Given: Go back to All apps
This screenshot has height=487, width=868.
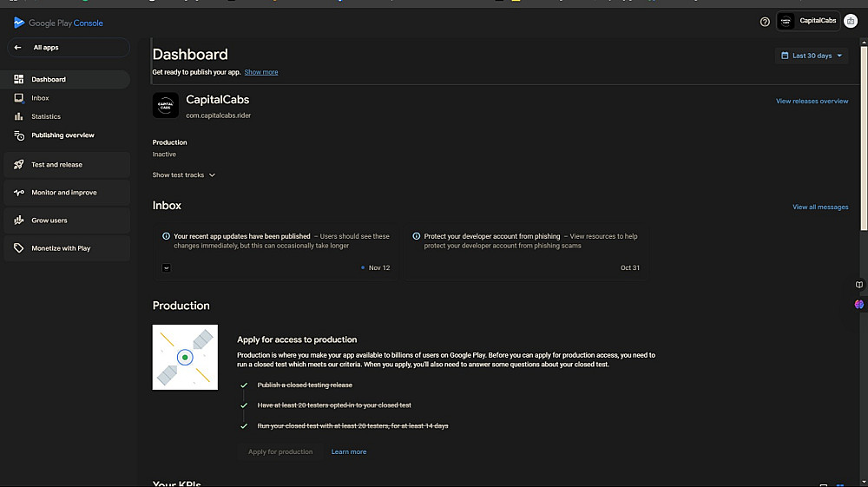Looking at the screenshot, I should [x=46, y=48].
